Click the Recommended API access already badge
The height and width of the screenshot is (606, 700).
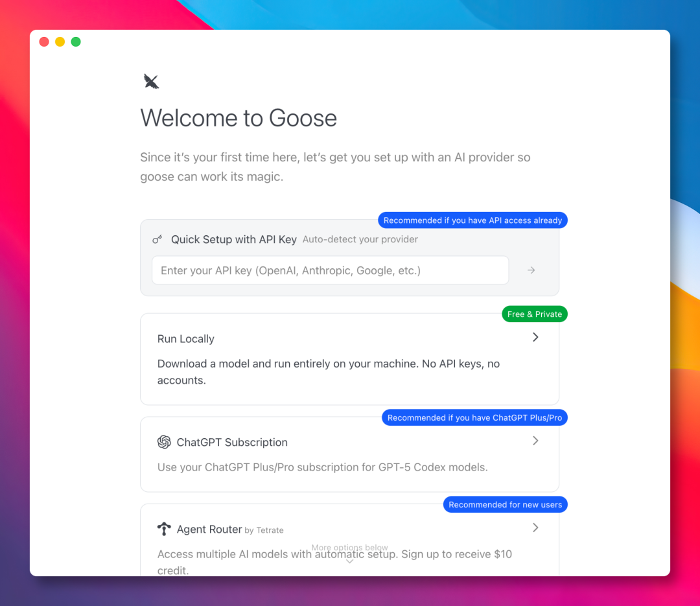click(472, 220)
